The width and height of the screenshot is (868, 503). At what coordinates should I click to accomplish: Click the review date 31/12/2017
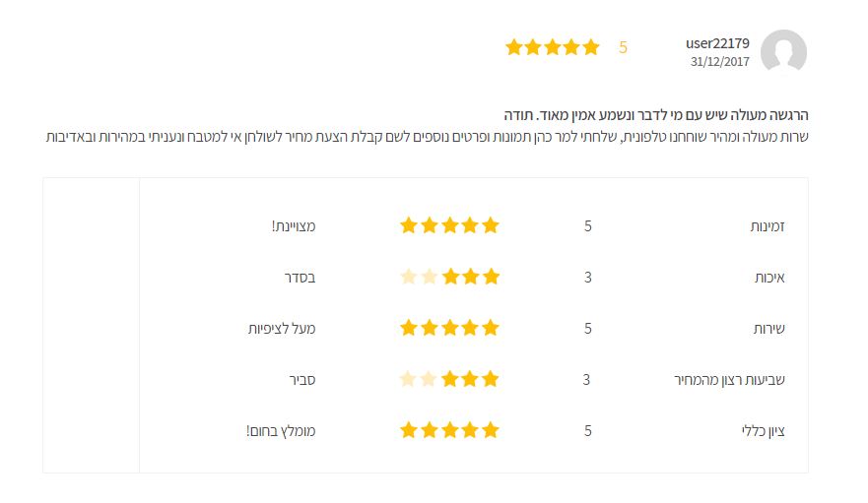[x=719, y=61]
